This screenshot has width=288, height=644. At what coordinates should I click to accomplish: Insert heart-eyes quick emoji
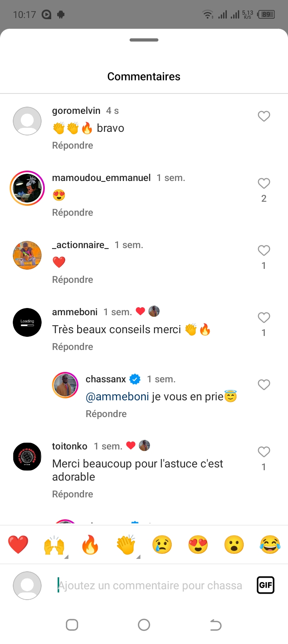coord(198,545)
